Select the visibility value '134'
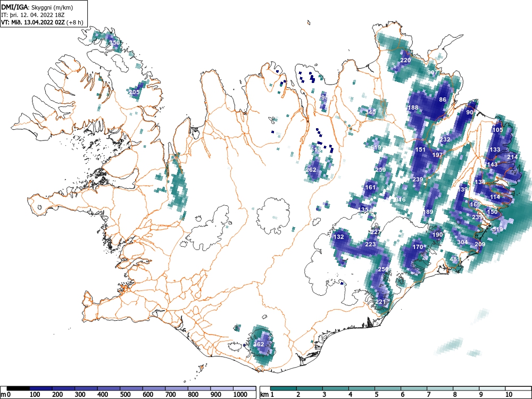Image resolution: width=532 pixels, height=399 pixels. point(480,182)
